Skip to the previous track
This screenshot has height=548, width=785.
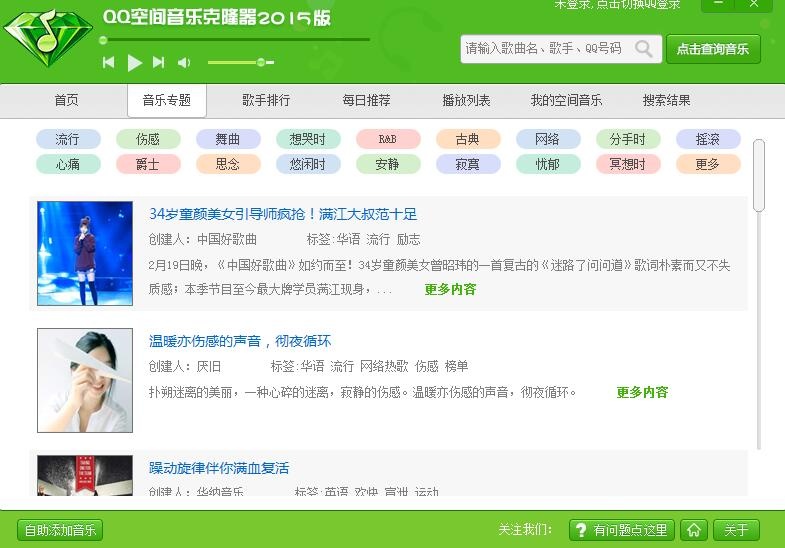point(109,62)
